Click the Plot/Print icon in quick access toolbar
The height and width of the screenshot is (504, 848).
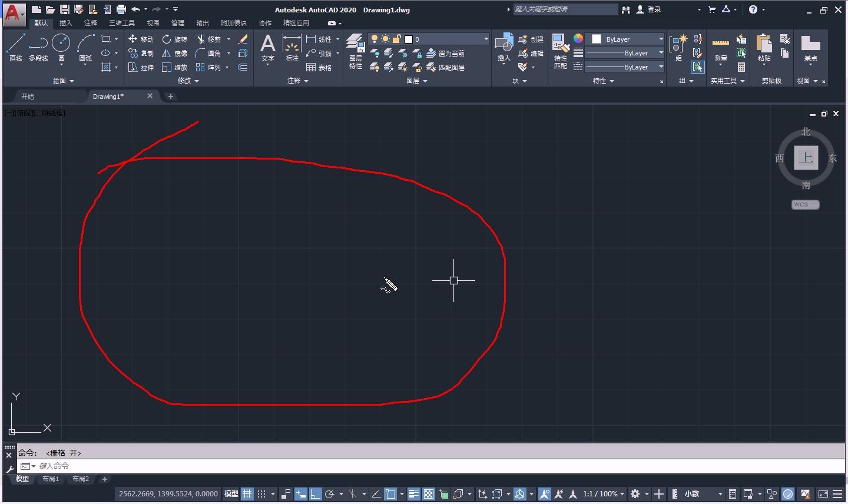(x=121, y=9)
